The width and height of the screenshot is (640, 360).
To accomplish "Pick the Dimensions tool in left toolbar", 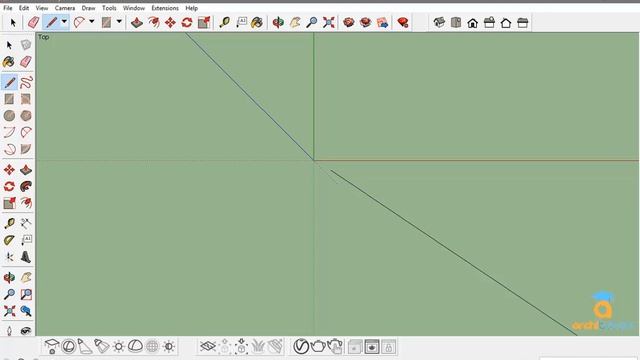I will coord(26,223).
